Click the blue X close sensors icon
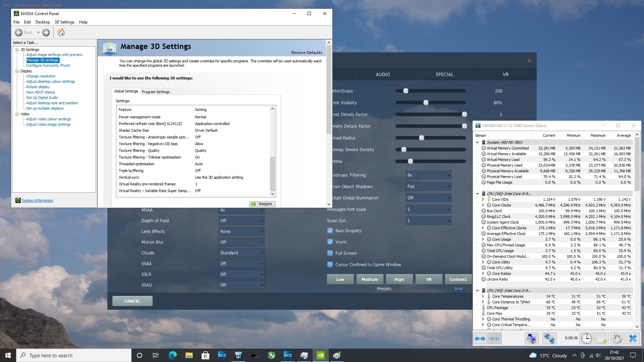This screenshot has width=644, height=362. click(x=633, y=338)
